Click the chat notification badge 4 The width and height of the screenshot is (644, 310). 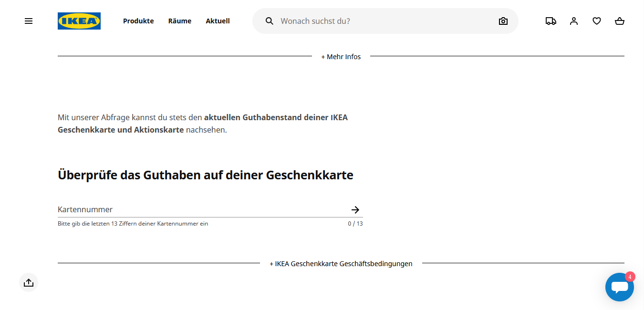[630, 277]
